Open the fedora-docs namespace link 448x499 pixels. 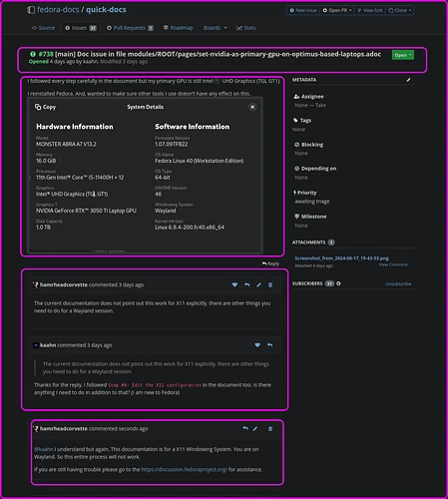(x=58, y=10)
